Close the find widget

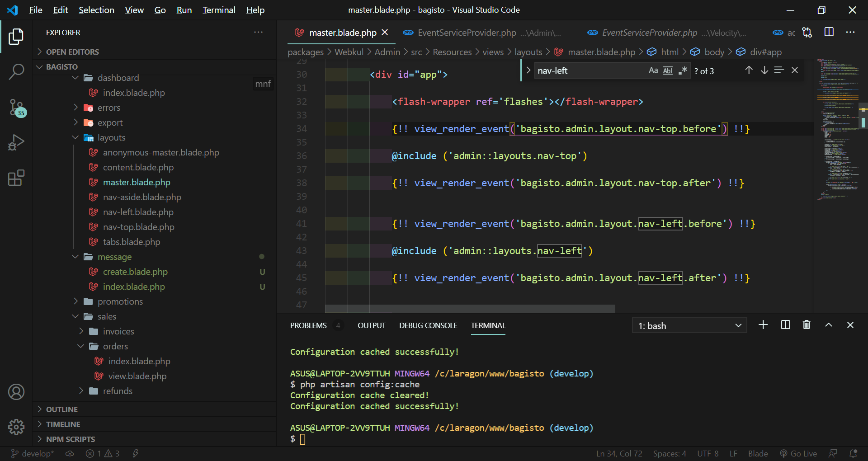[x=795, y=70]
